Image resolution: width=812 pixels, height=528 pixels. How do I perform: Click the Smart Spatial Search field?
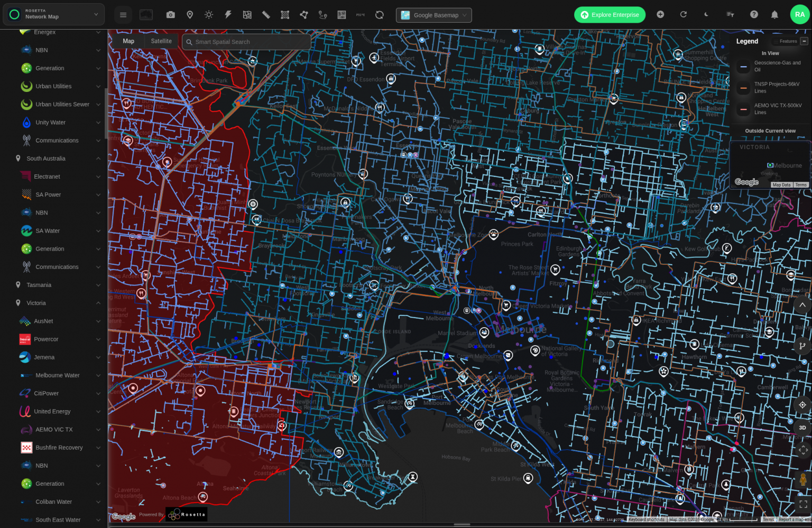click(x=246, y=42)
